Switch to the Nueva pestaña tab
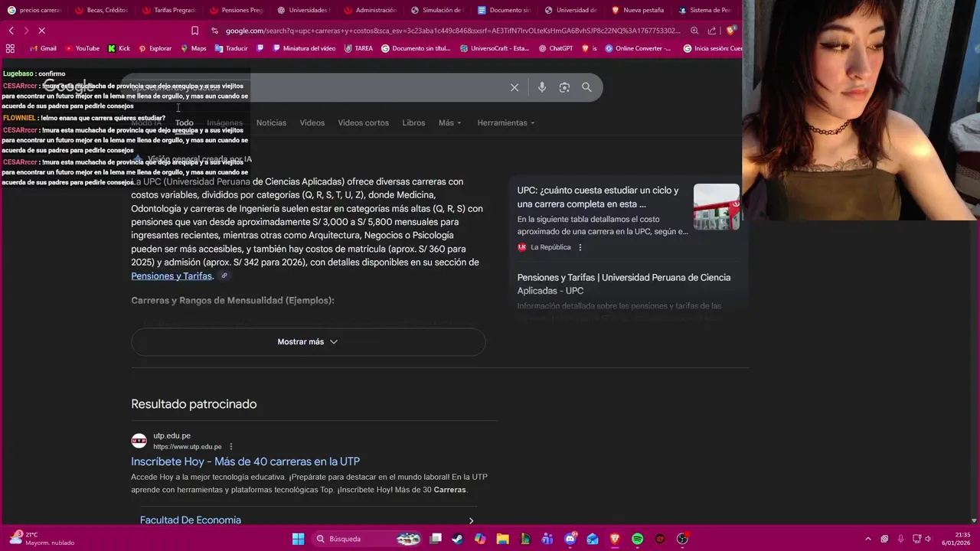Viewport: 980px width, 551px height. coord(638,10)
